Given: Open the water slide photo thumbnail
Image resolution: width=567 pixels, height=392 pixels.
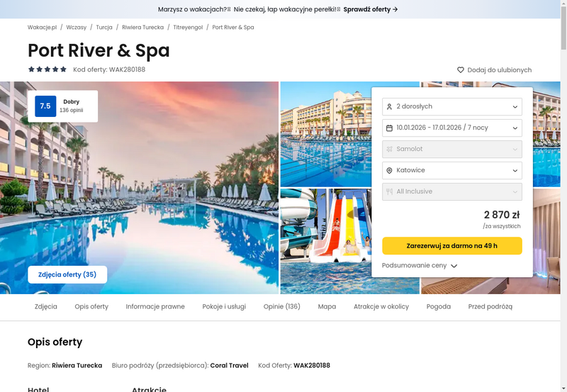Looking at the screenshot, I should (x=326, y=241).
